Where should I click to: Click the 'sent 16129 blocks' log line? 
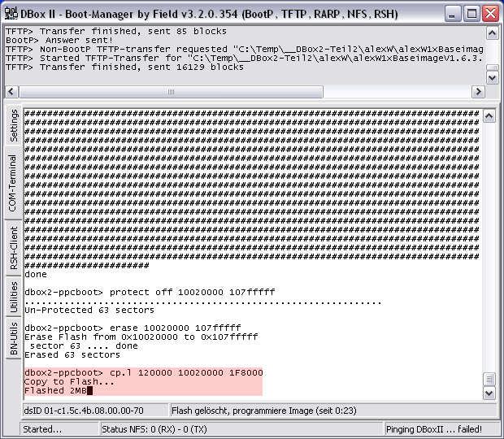pyautogui.click(x=124, y=67)
